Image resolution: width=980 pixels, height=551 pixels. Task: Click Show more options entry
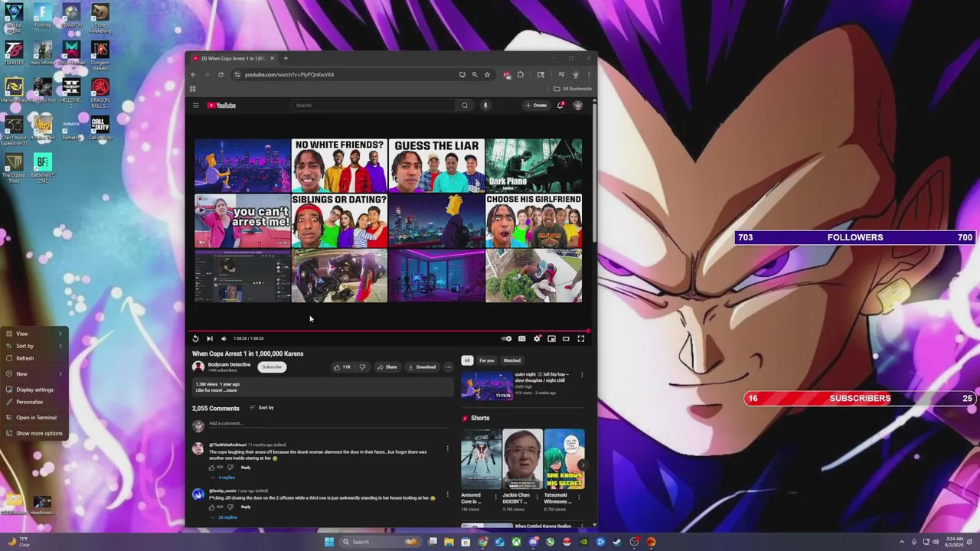click(34, 433)
